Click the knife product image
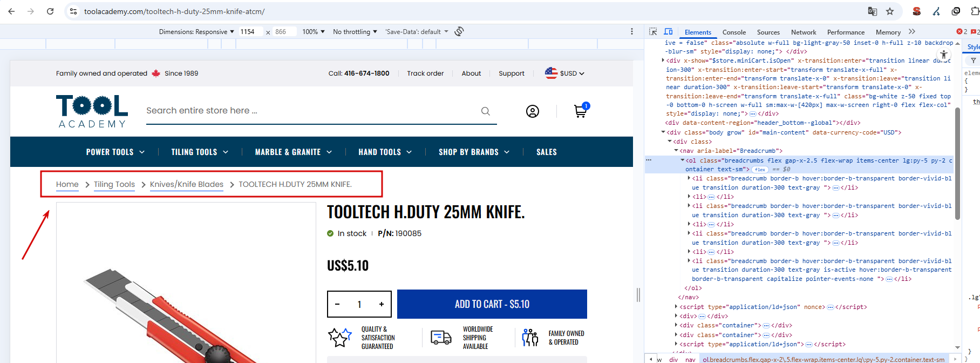The width and height of the screenshot is (980, 363). (x=186, y=283)
